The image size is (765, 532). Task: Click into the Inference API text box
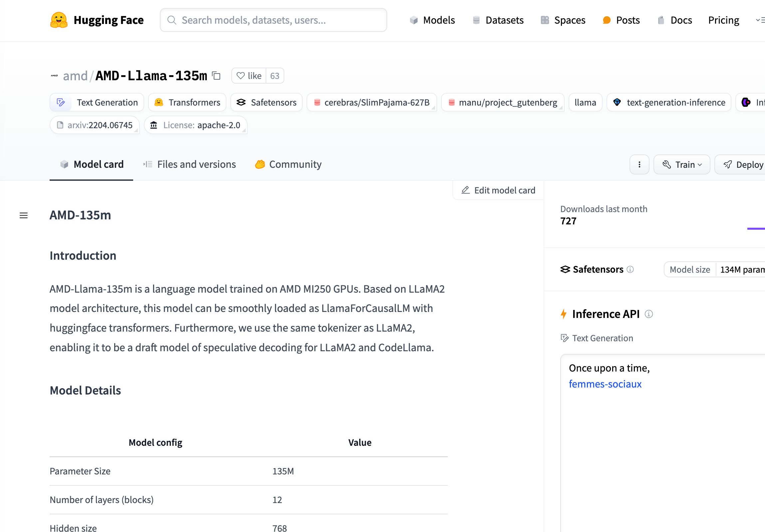click(663, 443)
